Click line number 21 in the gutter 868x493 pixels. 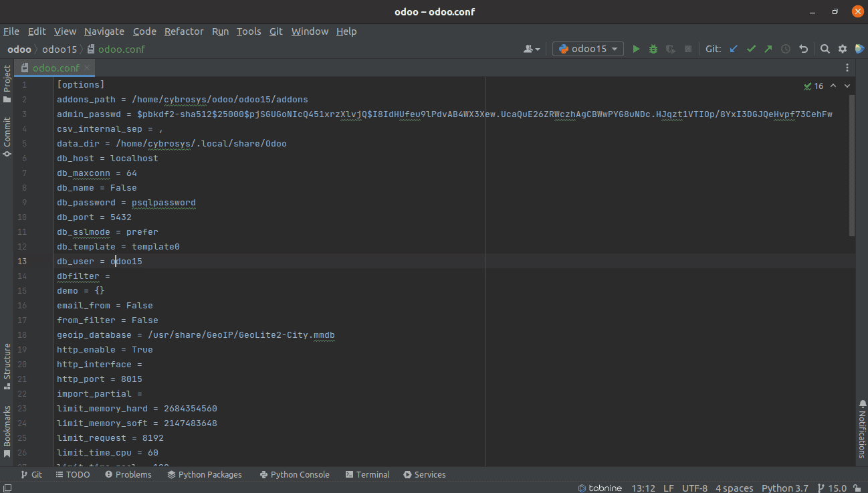(22, 379)
